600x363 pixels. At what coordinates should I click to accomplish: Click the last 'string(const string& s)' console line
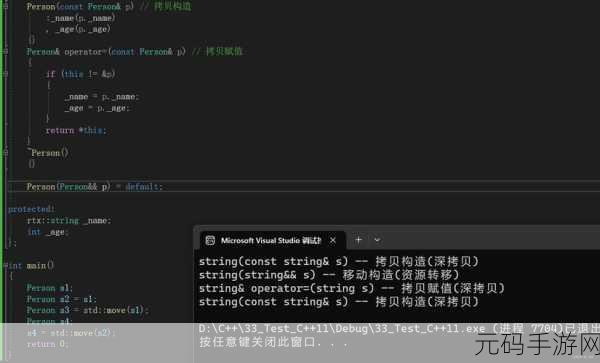tap(339, 302)
